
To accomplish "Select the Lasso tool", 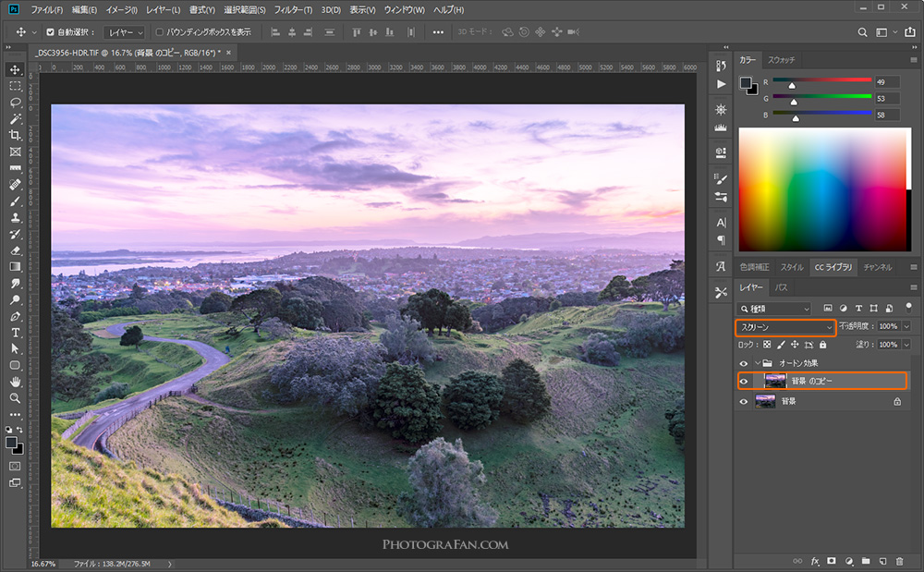I will point(16,103).
